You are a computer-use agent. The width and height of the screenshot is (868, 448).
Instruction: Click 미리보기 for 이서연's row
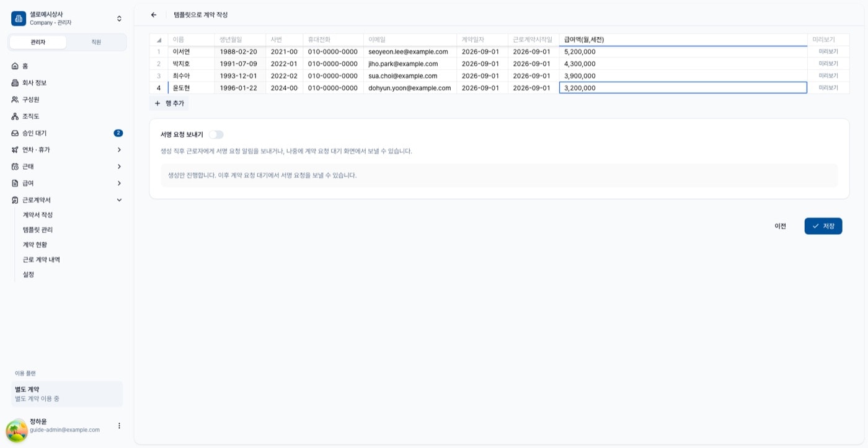coord(828,51)
